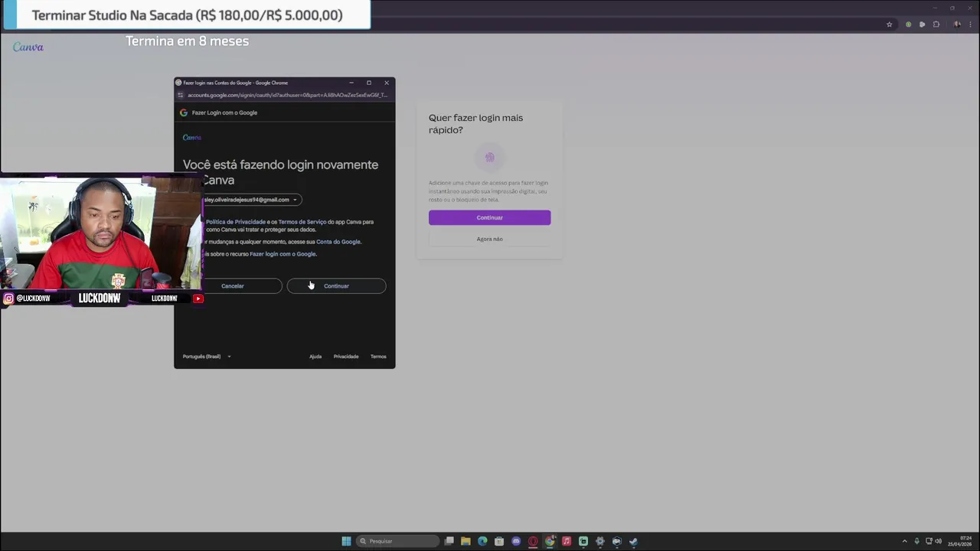Click the taskbar Pesquisar search box

pos(398,541)
